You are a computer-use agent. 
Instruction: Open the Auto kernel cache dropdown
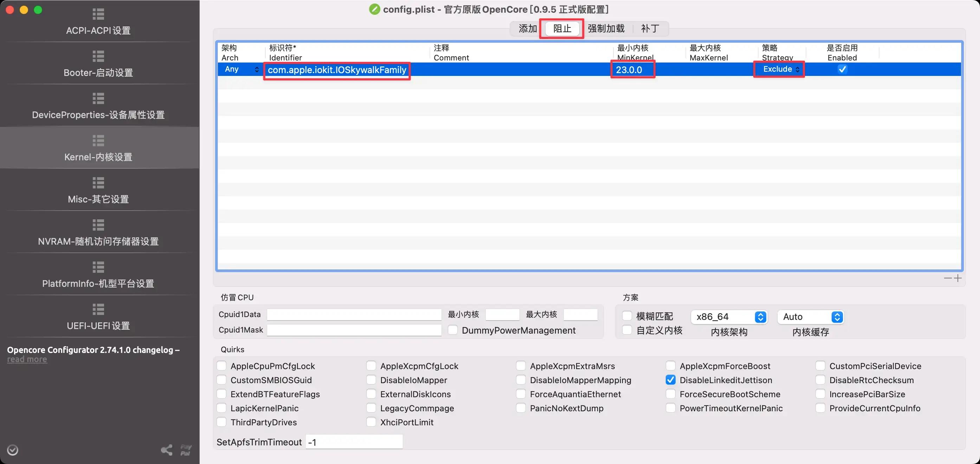pos(811,317)
